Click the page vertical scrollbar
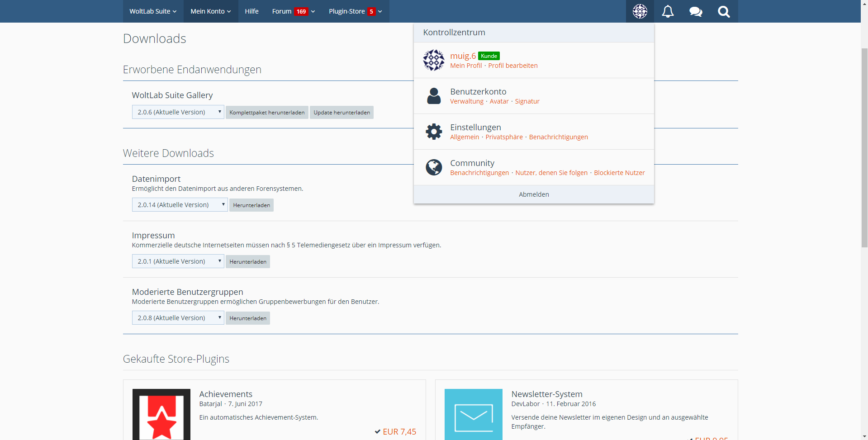Image resolution: width=868 pixels, height=440 pixels. pyautogui.click(x=864, y=147)
